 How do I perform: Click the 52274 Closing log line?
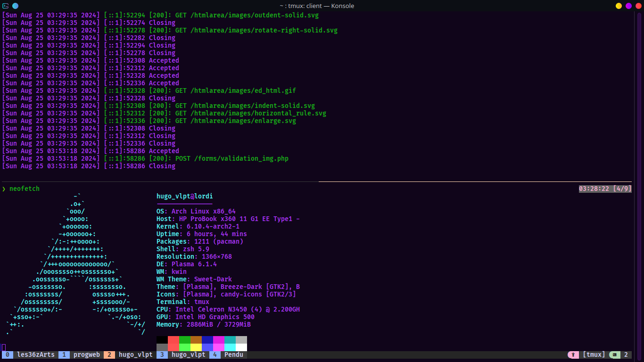click(x=89, y=23)
